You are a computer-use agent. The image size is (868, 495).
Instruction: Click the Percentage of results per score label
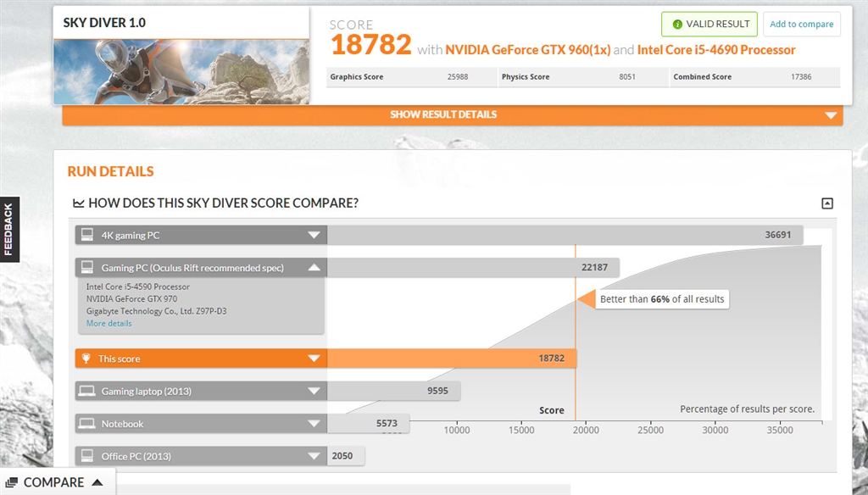tap(748, 409)
